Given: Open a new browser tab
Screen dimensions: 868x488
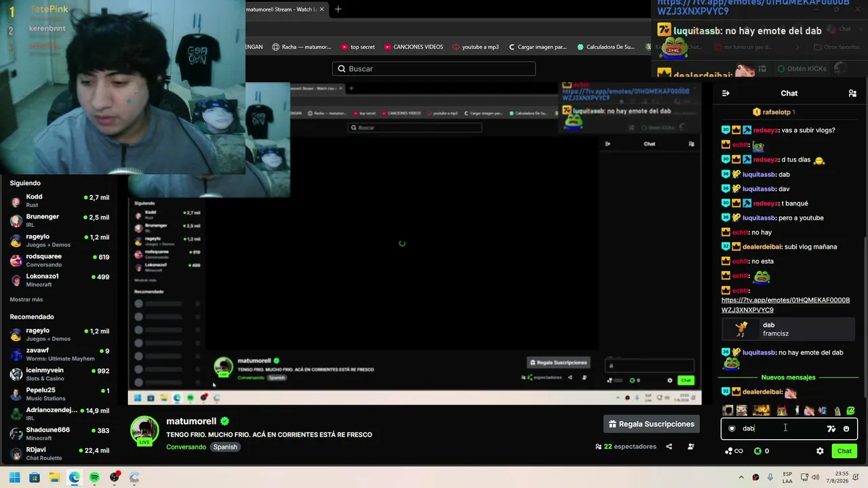Looking at the screenshot, I should [x=338, y=9].
